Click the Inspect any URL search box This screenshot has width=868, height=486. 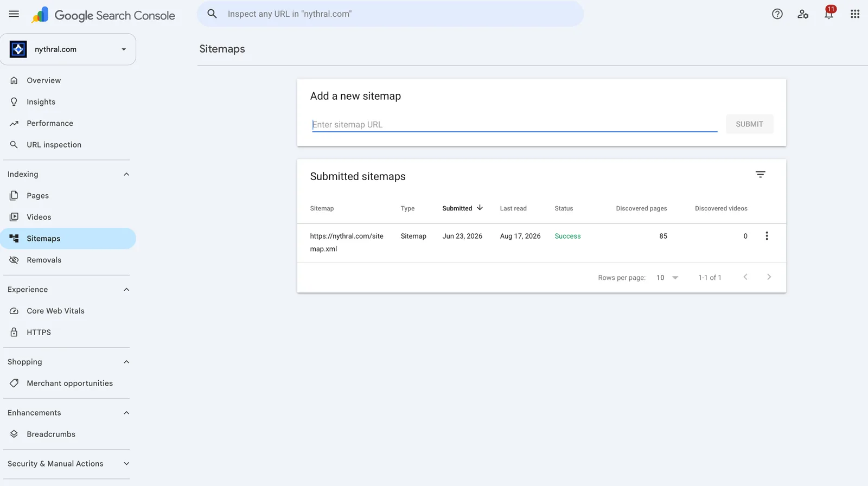[390, 14]
